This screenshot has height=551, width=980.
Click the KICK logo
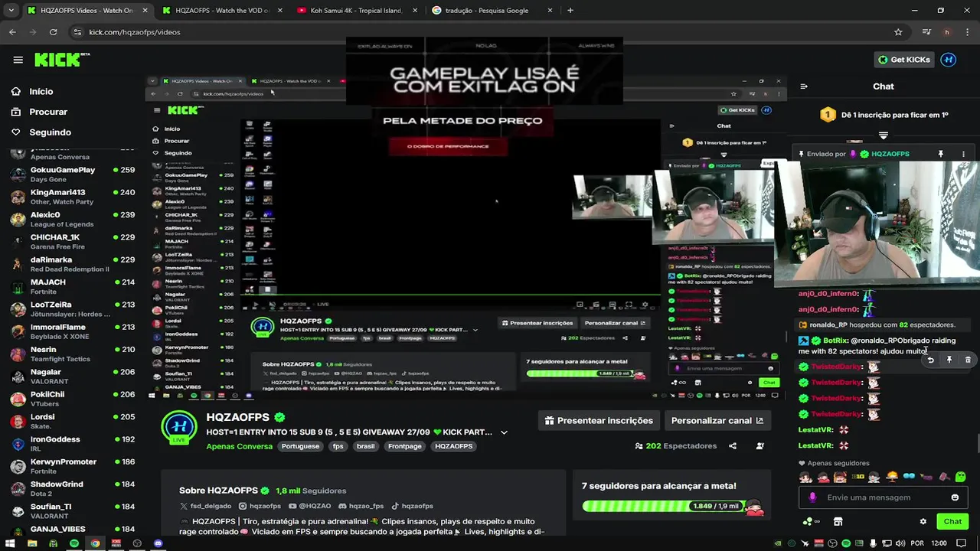tap(62, 60)
